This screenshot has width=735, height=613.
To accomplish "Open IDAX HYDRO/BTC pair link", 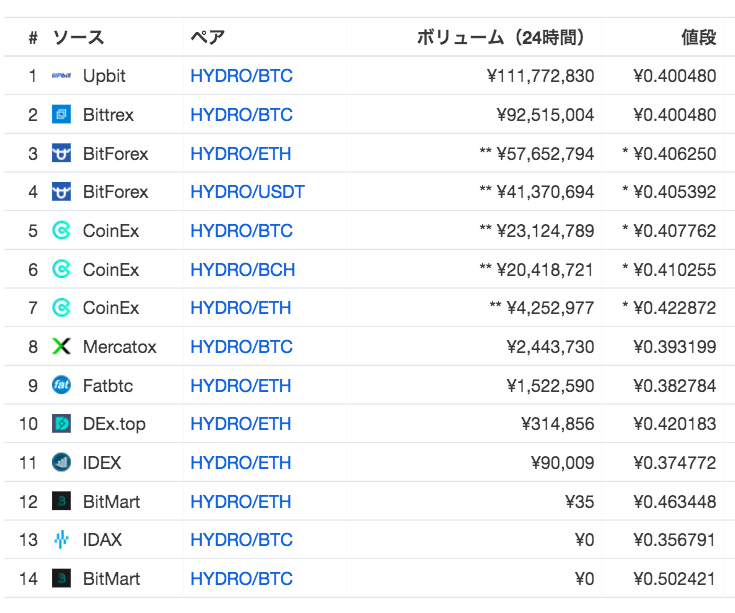I will [241, 540].
